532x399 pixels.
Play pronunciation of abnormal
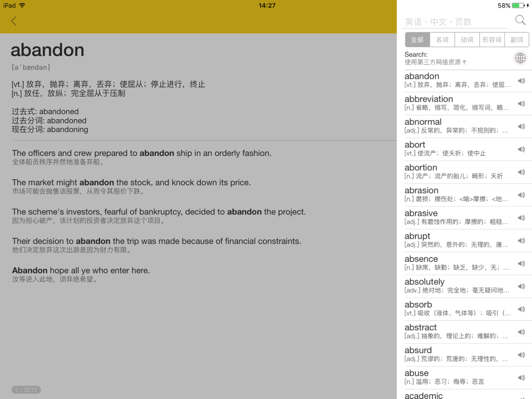(x=521, y=127)
